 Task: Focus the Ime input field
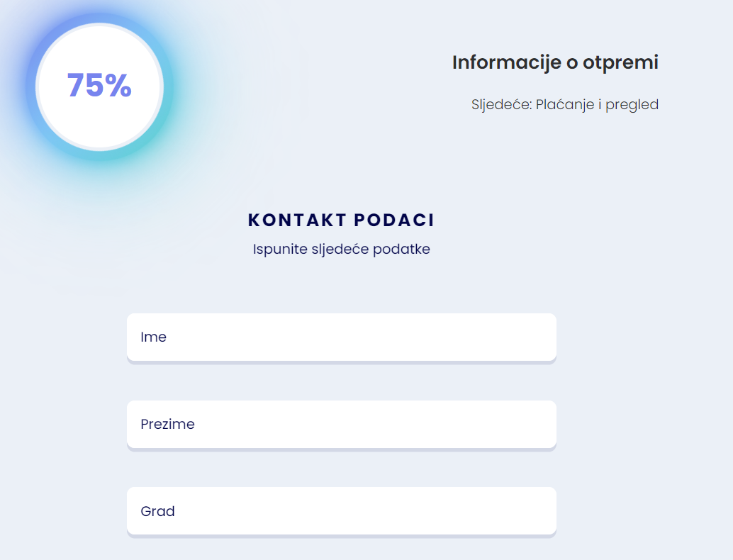click(341, 337)
